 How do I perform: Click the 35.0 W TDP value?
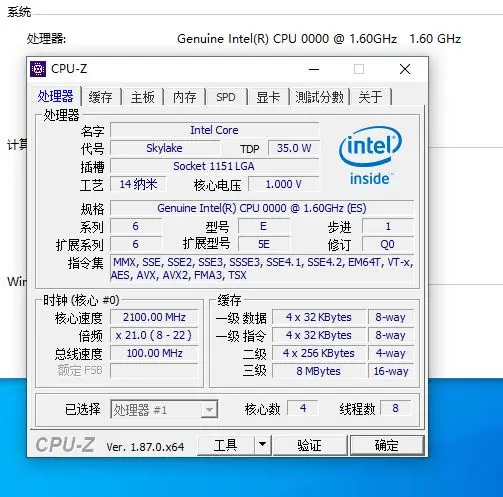[x=294, y=148]
